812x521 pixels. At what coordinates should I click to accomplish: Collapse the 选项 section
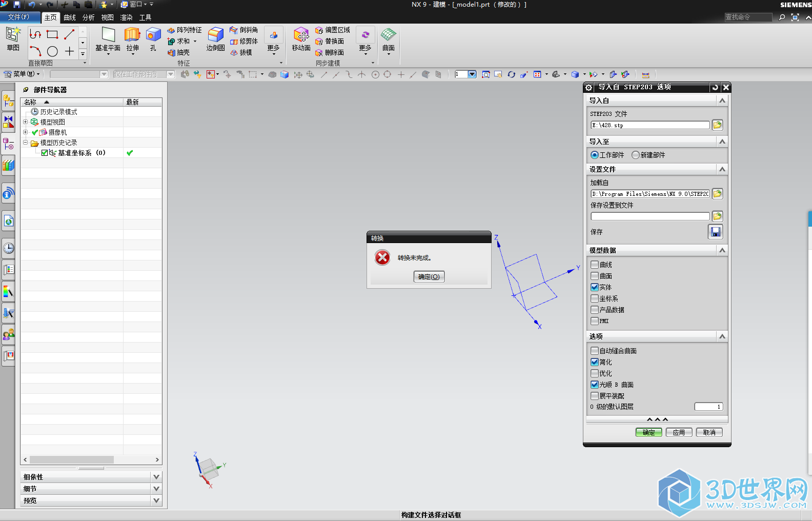(722, 336)
